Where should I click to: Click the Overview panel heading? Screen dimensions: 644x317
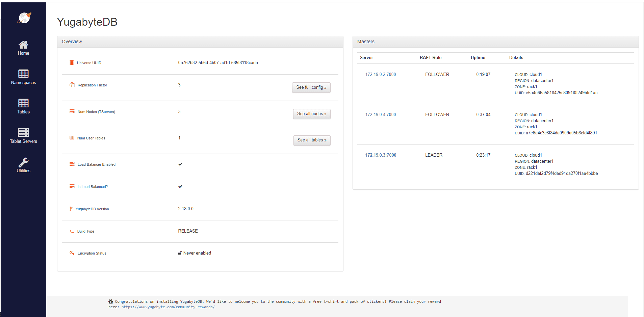(72, 42)
